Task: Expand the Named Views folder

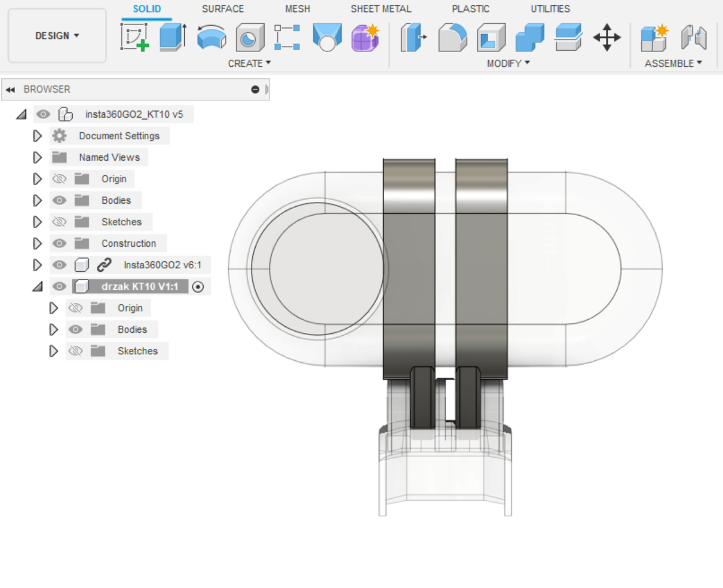Action: tap(38, 157)
